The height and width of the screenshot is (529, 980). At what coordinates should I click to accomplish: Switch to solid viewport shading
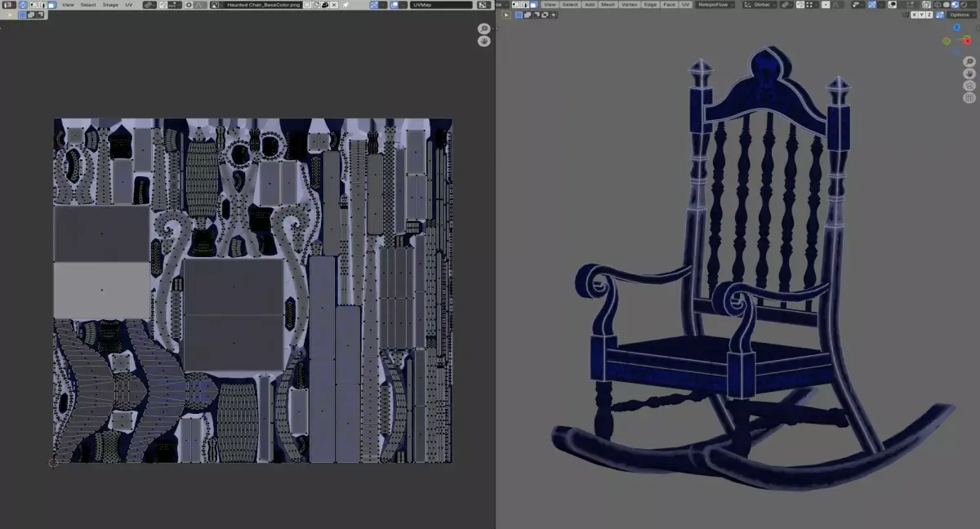[x=945, y=5]
